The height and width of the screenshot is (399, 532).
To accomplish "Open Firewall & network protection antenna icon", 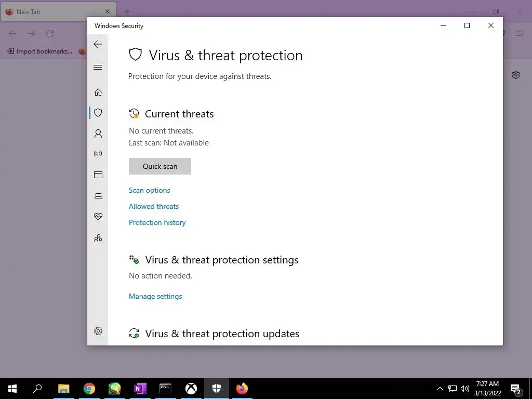I will coord(98,154).
